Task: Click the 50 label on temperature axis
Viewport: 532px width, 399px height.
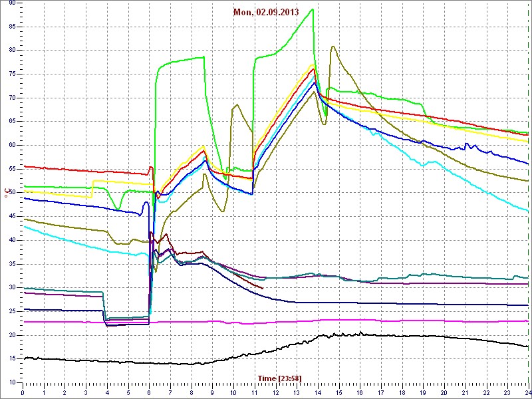Action: pos(11,193)
